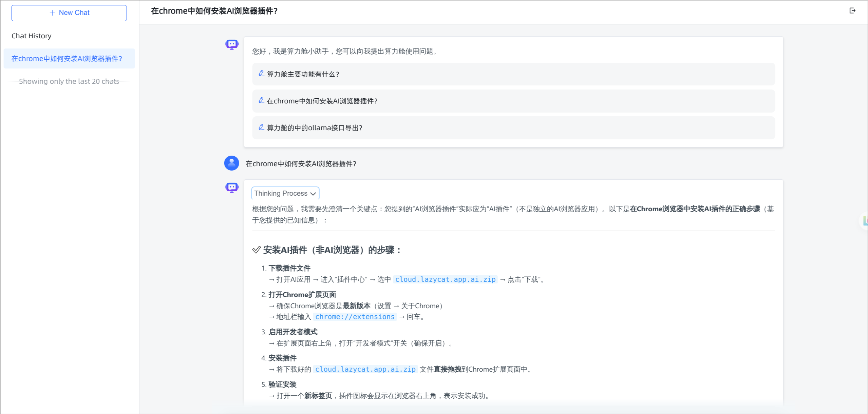Image resolution: width=868 pixels, height=414 pixels.
Task: Select suggested question 算力舱的中的ollama接口导出？
Action: [513, 128]
